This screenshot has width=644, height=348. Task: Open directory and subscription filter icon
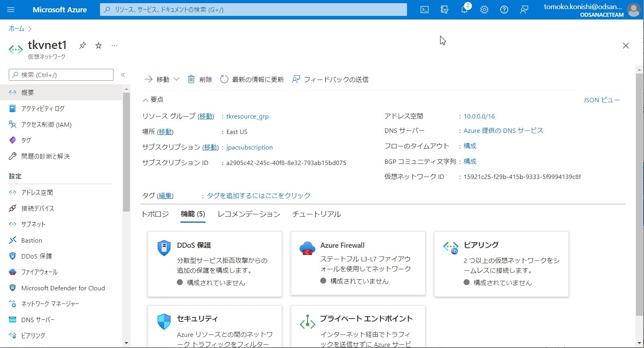(444, 10)
